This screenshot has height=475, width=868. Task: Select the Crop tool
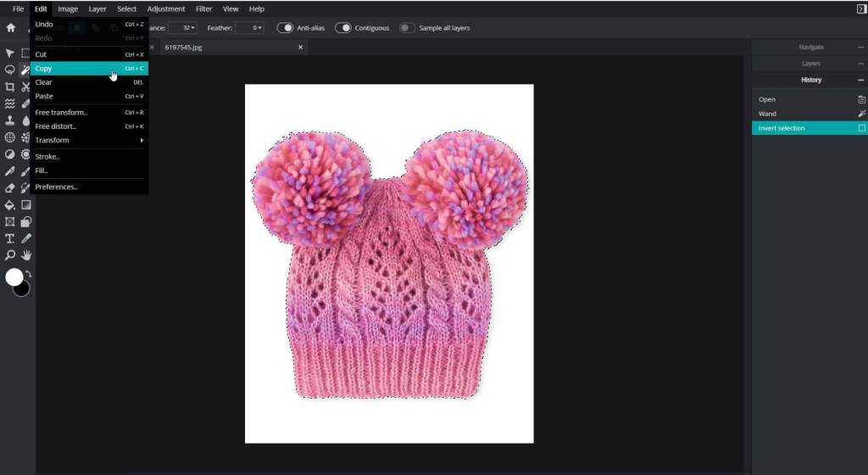pos(9,87)
